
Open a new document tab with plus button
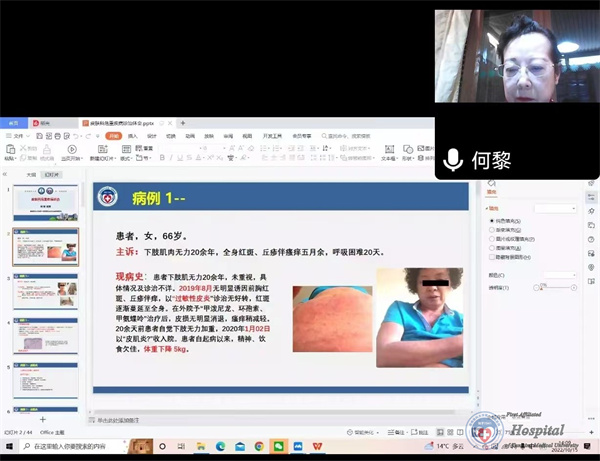pos(183,123)
